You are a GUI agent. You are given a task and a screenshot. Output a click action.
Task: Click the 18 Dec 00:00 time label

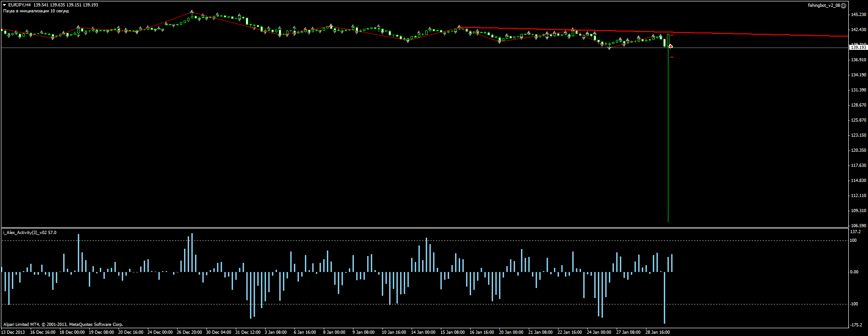point(72,332)
